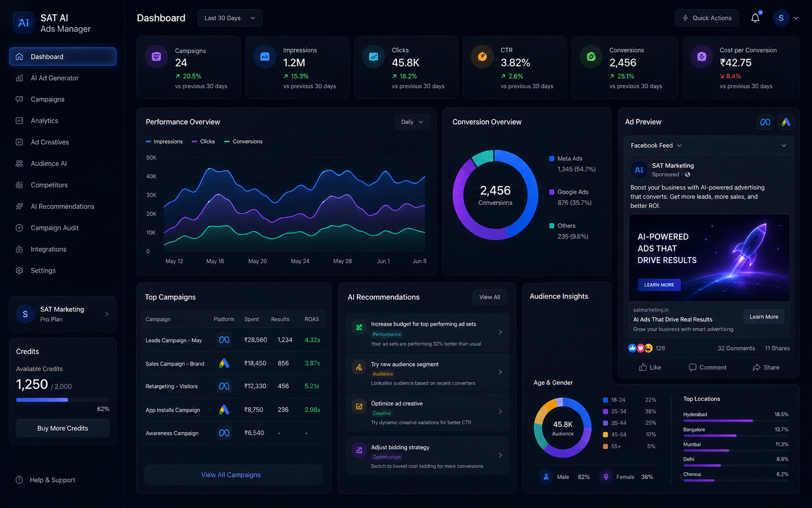This screenshot has height=508, width=812.
Task: Click the Campaigns stat card icon
Action: (x=156, y=57)
